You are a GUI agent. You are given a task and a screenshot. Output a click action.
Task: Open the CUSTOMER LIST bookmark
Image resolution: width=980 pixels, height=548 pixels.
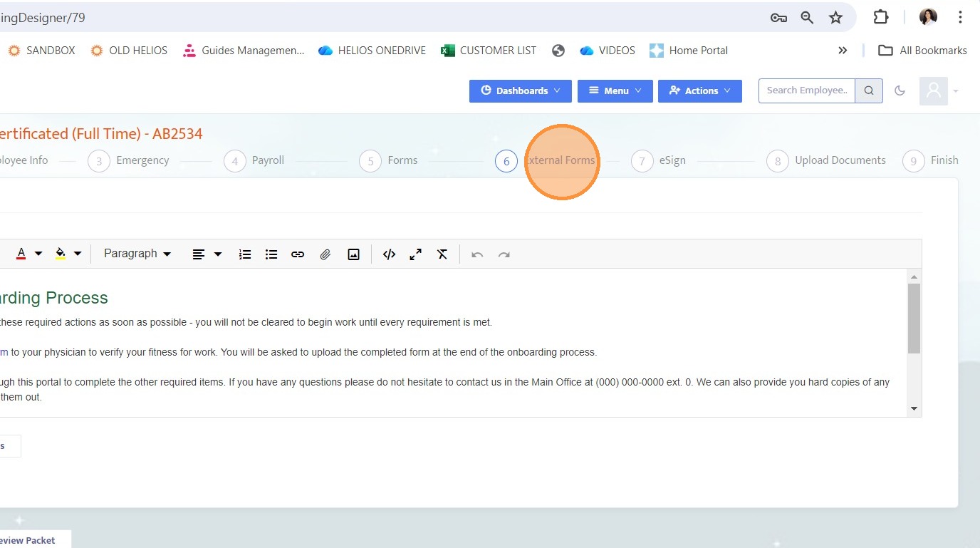click(x=489, y=51)
